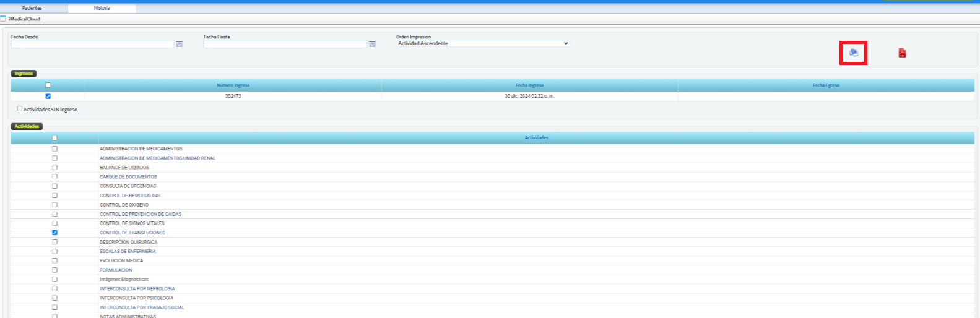The width and height of the screenshot is (980, 318).
Task: Check the ADMINISTRACION DE MEDICAMENTOS box
Action: click(54, 149)
